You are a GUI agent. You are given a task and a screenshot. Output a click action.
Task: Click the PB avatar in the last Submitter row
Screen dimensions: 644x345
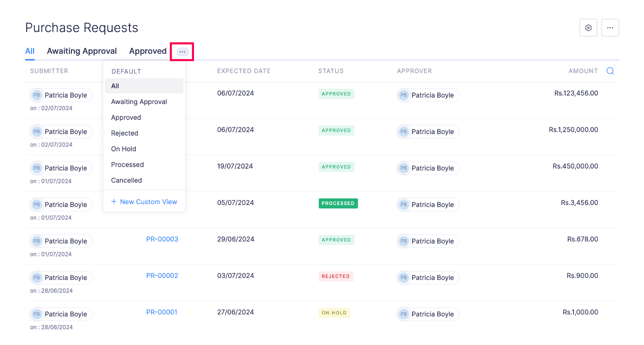pyautogui.click(x=37, y=314)
